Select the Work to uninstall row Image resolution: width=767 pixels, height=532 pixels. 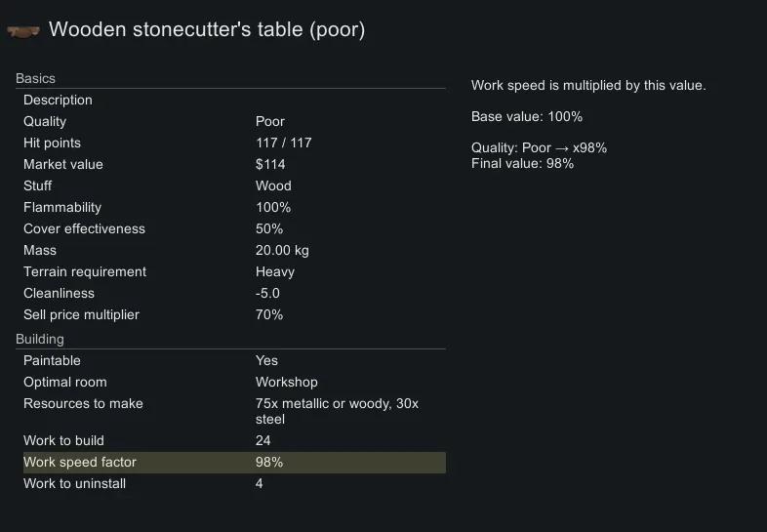point(230,483)
